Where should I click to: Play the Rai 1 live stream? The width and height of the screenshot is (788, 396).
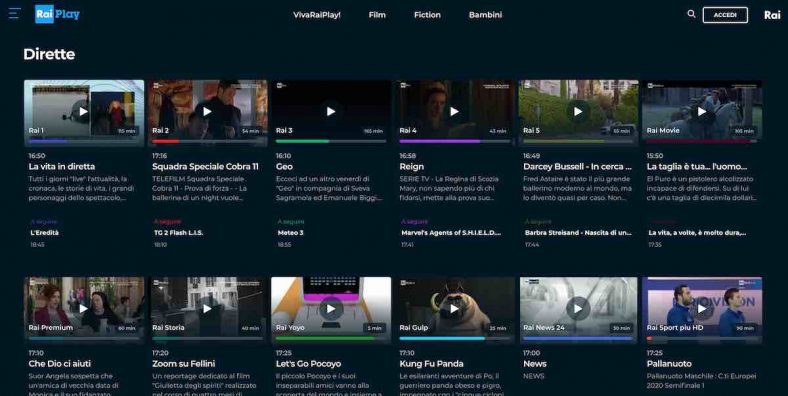(x=83, y=112)
